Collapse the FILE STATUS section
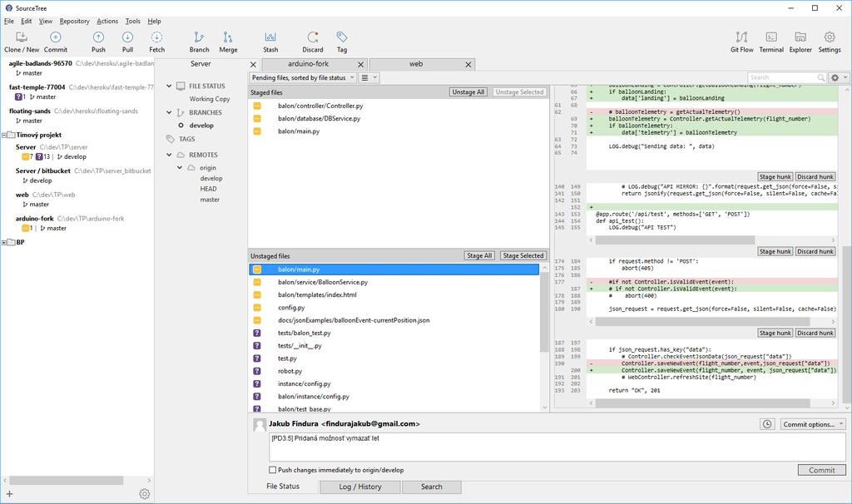Screen dimensions: 852x504 click(x=169, y=86)
